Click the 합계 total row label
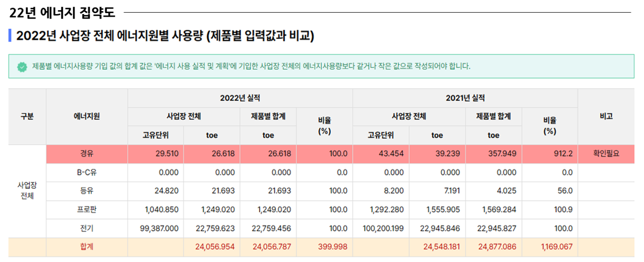Image resolution: width=644 pixels, height=262 pixels. tap(86, 247)
